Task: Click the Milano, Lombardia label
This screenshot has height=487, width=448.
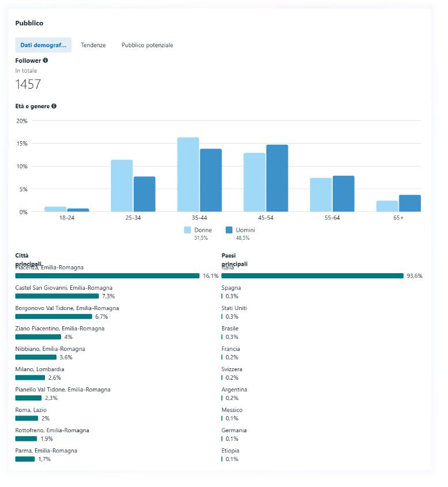Action: [40, 369]
